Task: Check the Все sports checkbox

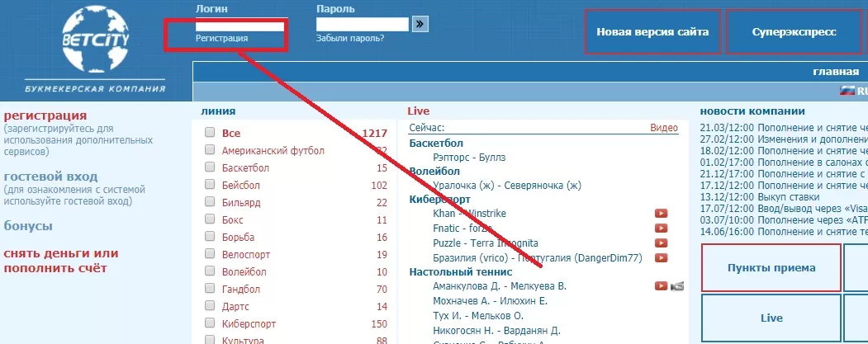Action: point(210,133)
